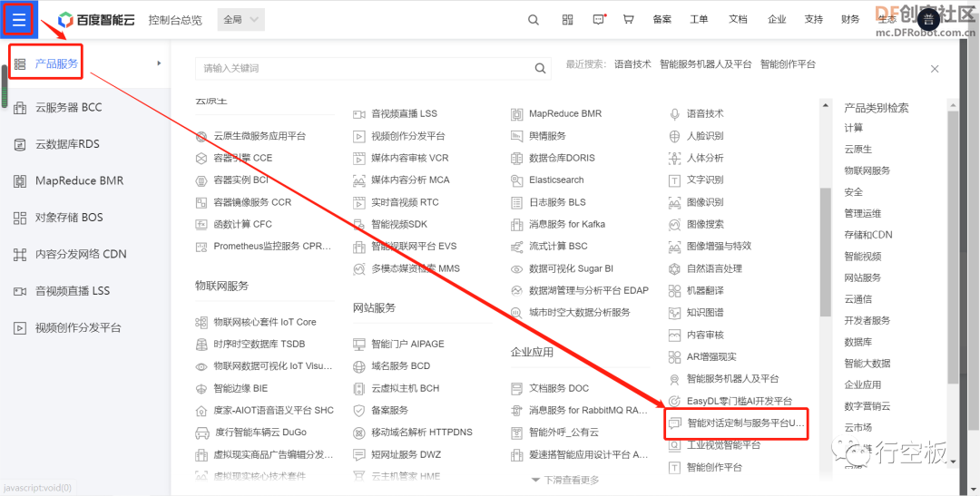The width and height of the screenshot is (980, 496).
Task: Open 日志服务 BLS
Action: coord(557,202)
